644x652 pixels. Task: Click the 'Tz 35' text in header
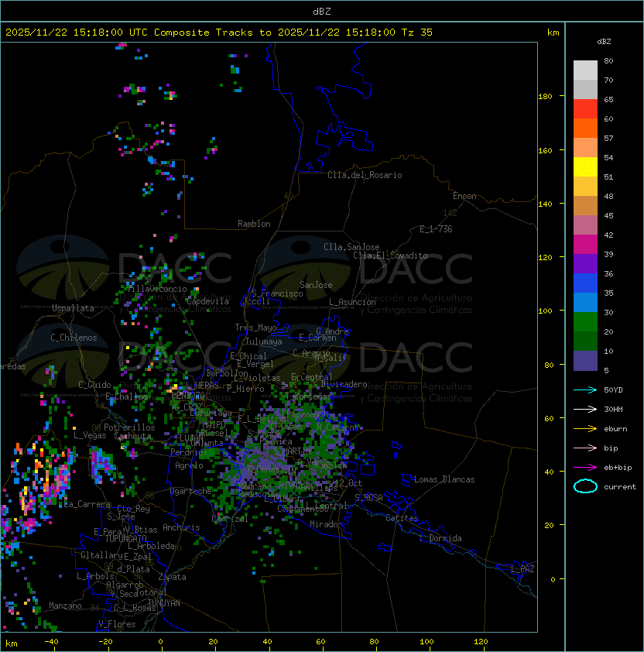[x=417, y=33]
